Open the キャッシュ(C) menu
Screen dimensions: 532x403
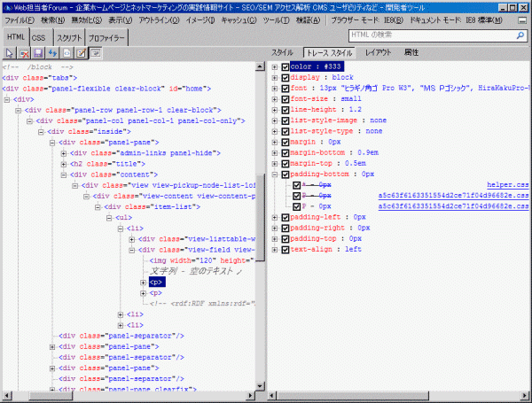tap(239, 20)
